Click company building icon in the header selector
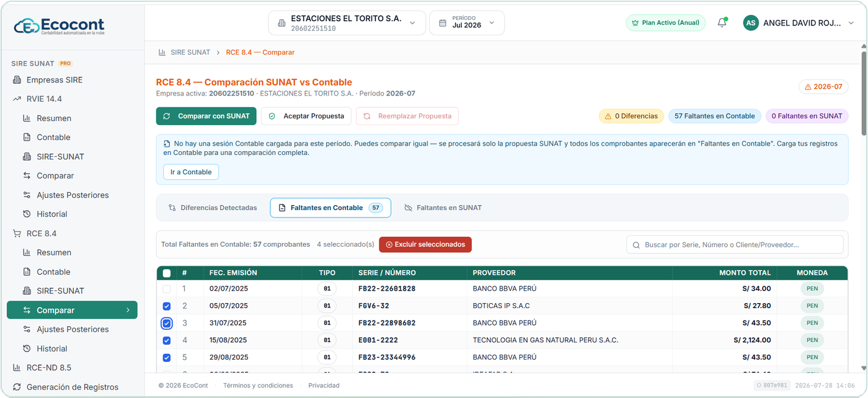Image resolution: width=868 pixels, height=398 pixels. tap(281, 23)
